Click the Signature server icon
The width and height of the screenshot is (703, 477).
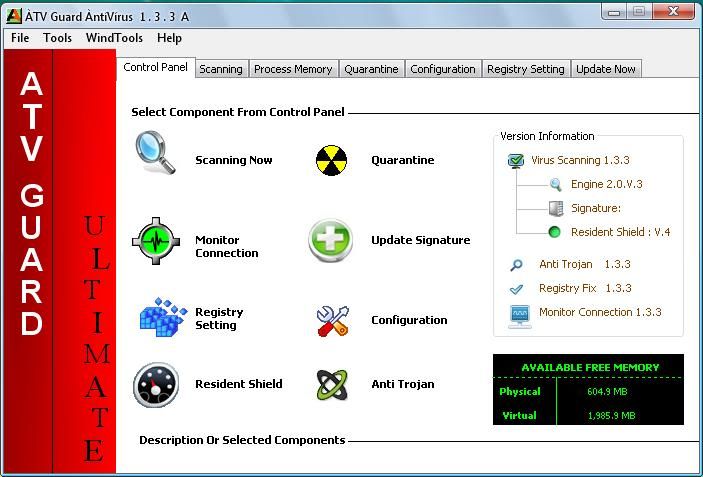[x=556, y=208]
